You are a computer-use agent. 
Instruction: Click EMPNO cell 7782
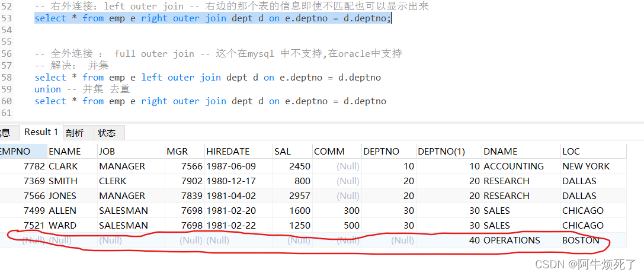pos(23,166)
